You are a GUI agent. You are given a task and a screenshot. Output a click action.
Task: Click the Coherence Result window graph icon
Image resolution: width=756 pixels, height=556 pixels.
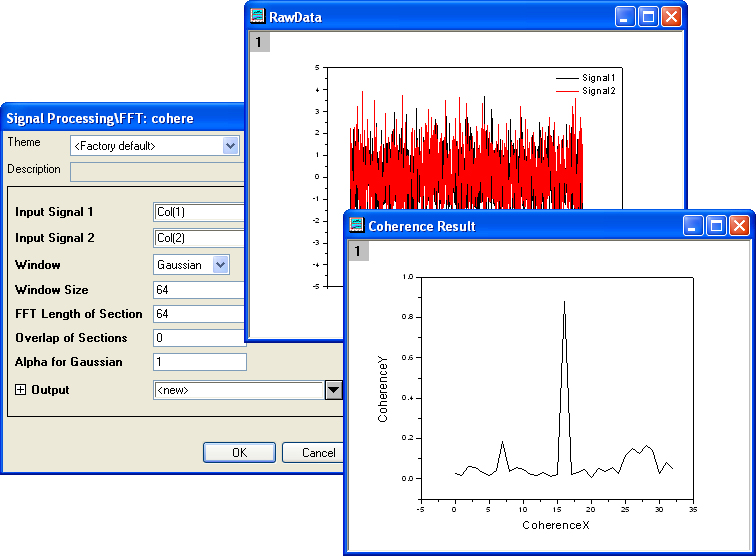click(356, 225)
